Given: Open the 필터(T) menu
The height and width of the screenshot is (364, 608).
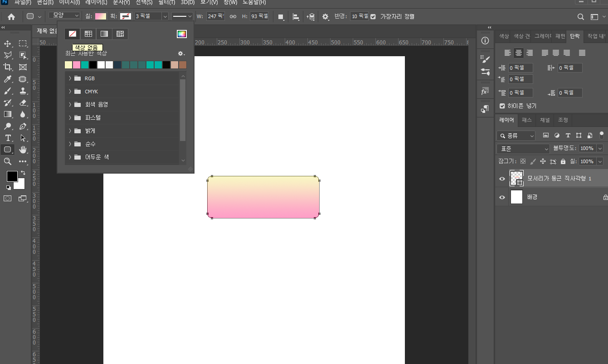Looking at the screenshot, I should click(167, 2).
